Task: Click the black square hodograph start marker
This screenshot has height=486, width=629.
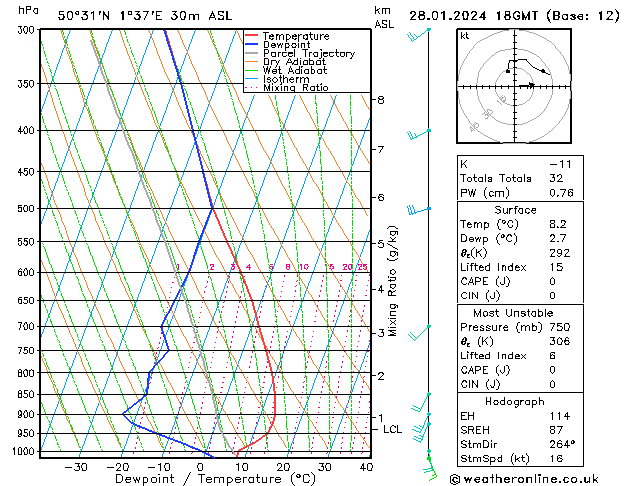Action: tap(508, 71)
